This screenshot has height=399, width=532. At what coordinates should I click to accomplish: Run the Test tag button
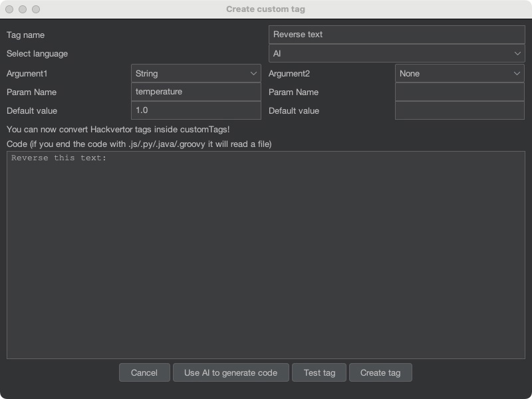pyautogui.click(x=319, y=372)
